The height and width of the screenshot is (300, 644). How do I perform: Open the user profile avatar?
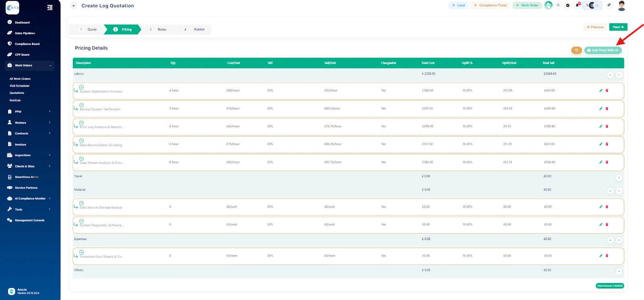(621, 6)
